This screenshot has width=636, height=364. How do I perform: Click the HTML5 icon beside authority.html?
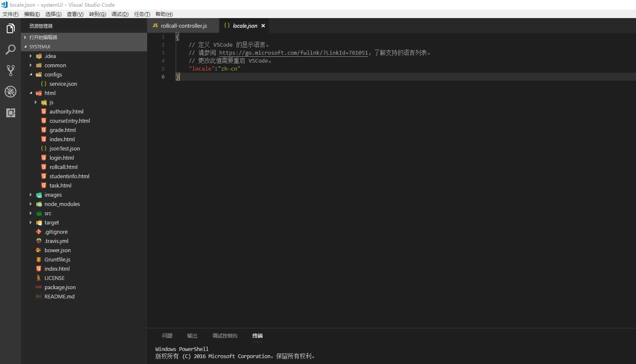coord(44,111)
